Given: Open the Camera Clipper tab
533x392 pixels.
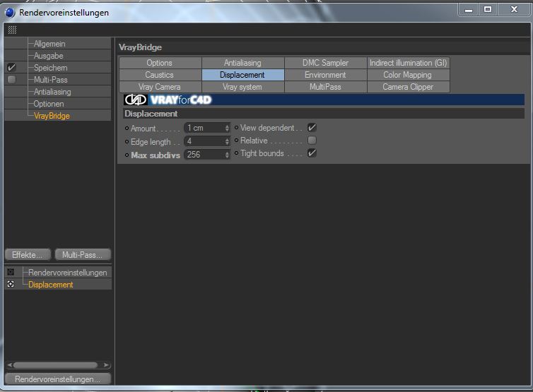Looking at the screenshot, I should point(409,87).
